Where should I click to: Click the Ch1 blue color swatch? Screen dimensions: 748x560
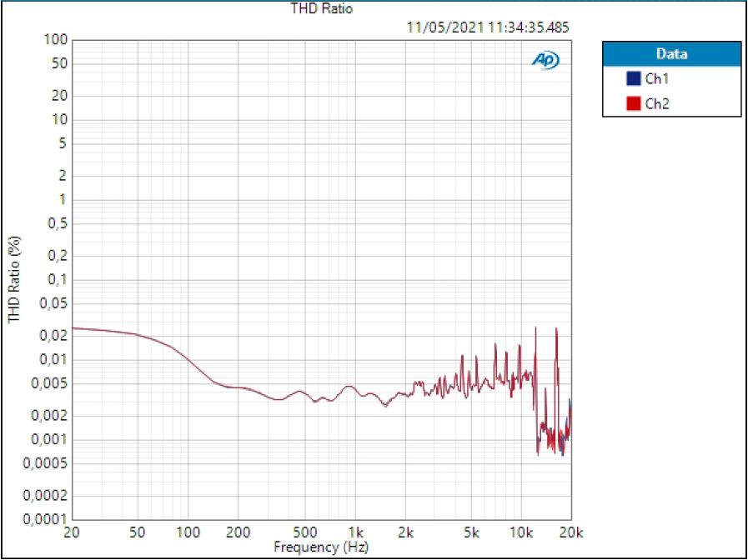coord(633,78)
